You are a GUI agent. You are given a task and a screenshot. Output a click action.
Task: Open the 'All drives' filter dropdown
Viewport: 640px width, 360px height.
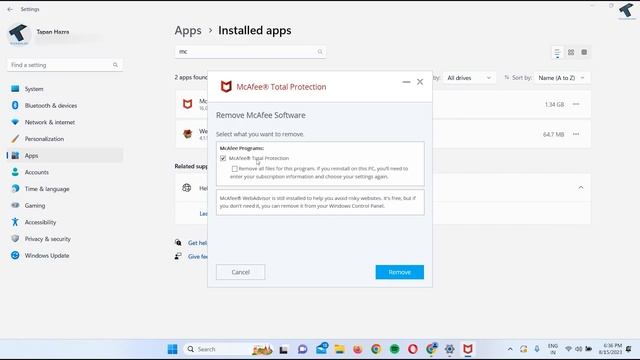[x=469, y=78]
